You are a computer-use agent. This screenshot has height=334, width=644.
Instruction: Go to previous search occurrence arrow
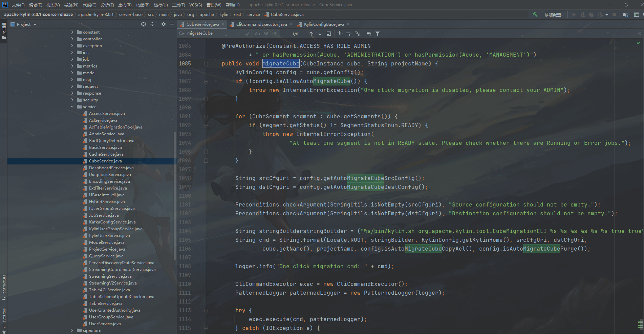click(311, 34)
